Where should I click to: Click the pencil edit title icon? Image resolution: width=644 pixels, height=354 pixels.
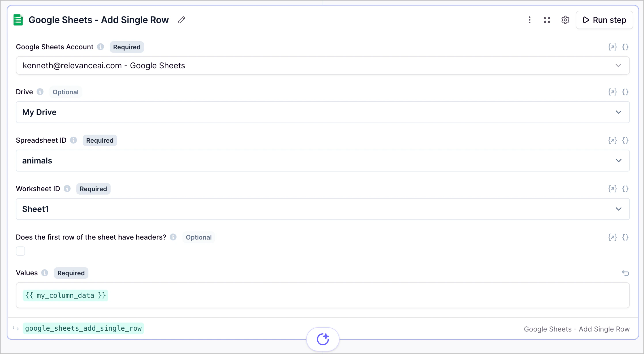click(181, 20)
